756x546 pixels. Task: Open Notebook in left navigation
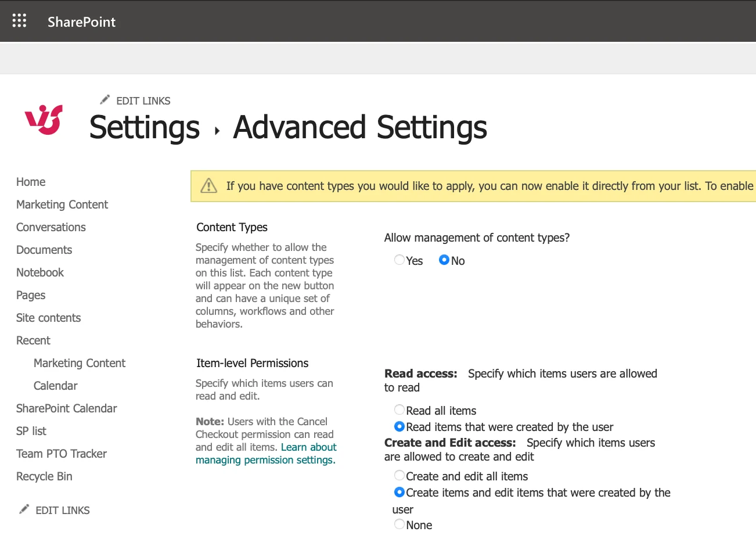[40, 272]
